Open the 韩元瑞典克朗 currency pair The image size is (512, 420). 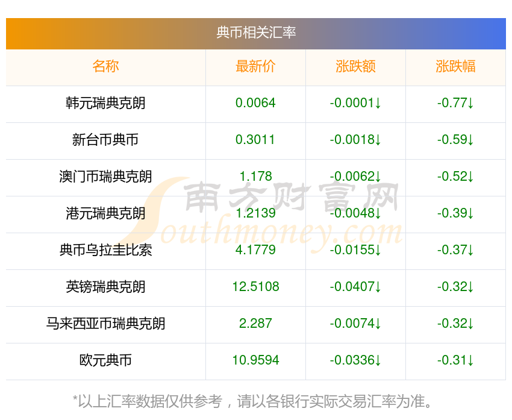(105, 103)
